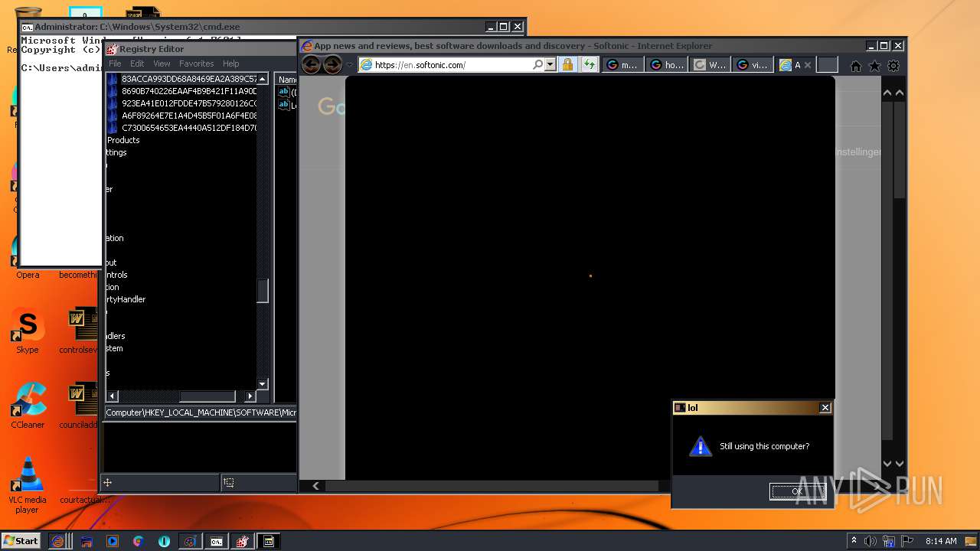Open recent pages dropdown arrow in IE
Screen dimensions: 980x551
click(x=349, y=65)
